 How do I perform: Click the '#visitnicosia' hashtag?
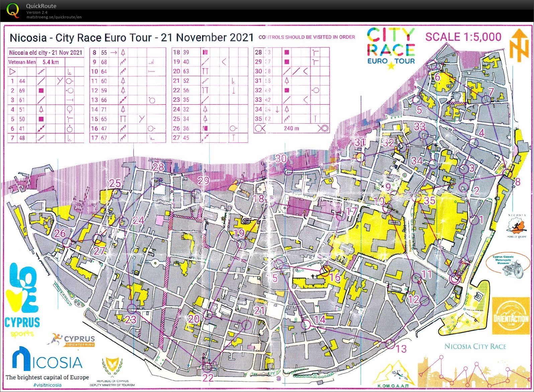(47, 385)
